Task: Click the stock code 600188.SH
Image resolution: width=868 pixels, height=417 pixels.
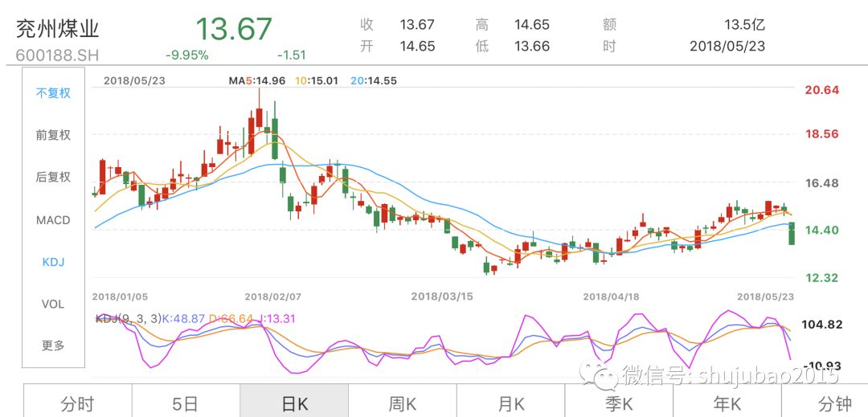Action: 58,56
